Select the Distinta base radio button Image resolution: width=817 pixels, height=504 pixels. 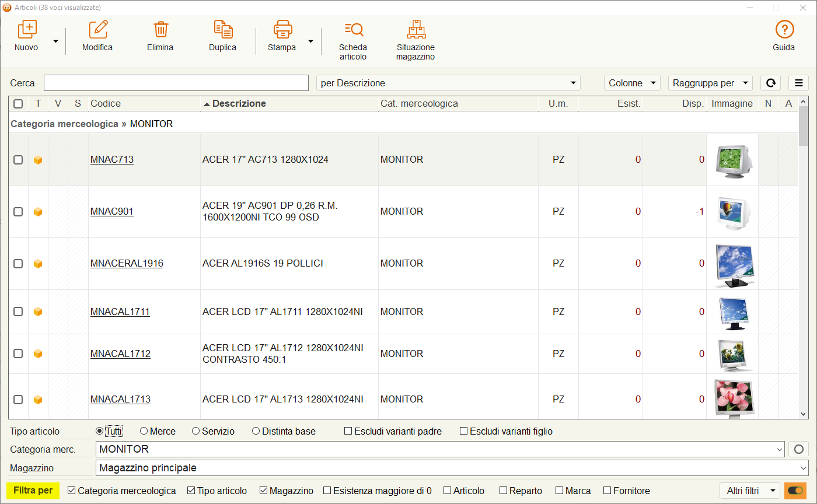click(x=256, y=431)
